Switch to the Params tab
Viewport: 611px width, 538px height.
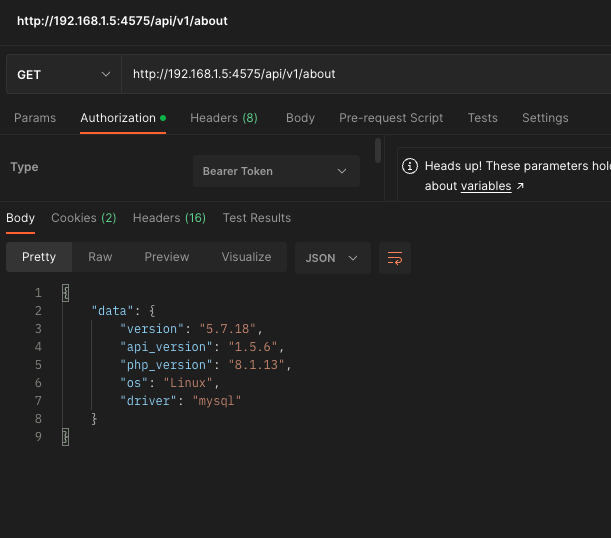[x=35, y=118]
